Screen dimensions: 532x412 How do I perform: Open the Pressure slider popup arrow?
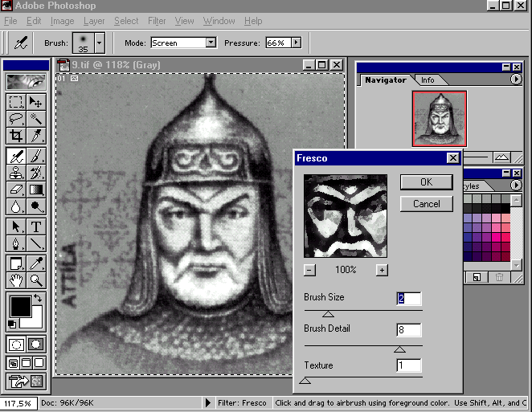tap(297, 43)
